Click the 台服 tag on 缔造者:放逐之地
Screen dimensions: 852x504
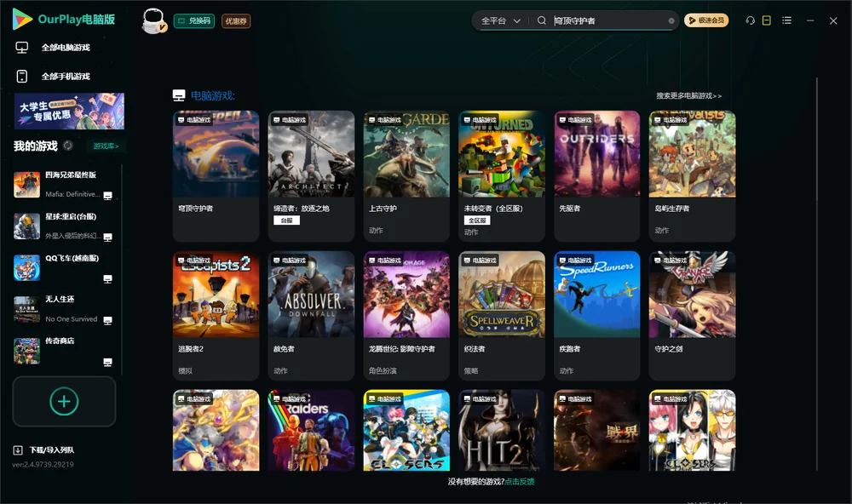tap(286, 220)
